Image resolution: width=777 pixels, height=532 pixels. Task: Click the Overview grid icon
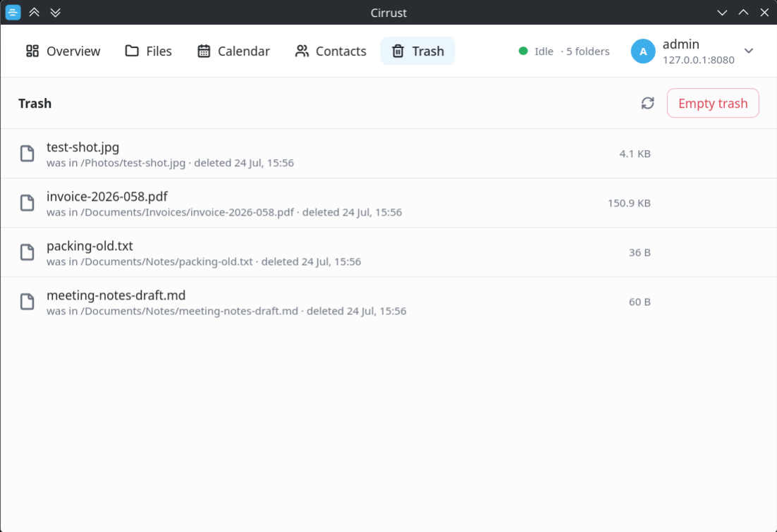point(32,51)
